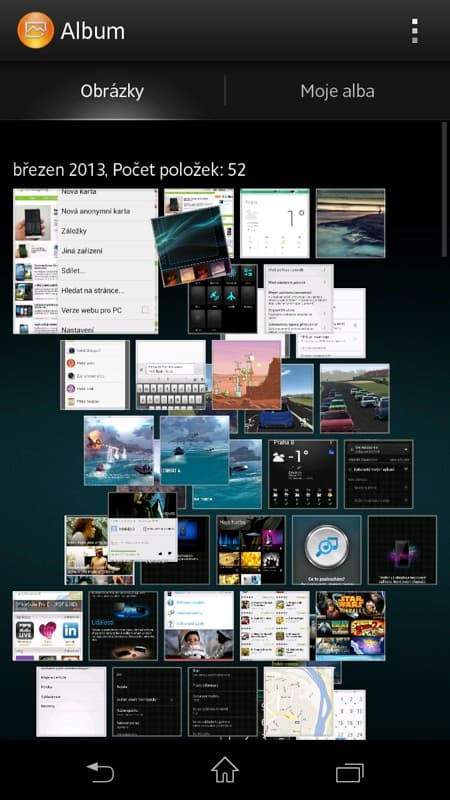Click the vertical scrollbar on right edge
The height and width of the screenshot is (800, 450).
(x=445, y=189)
